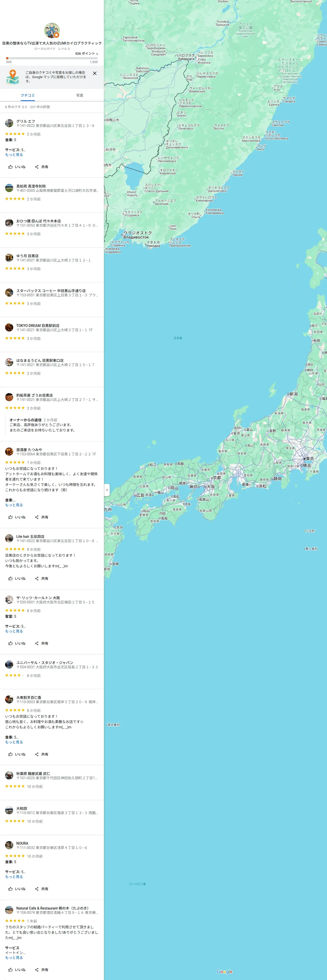The width and height of the screenshot is (327, 980).
Task: Dismiss the Google Maps contribution notice
Action: click(95, 74)
